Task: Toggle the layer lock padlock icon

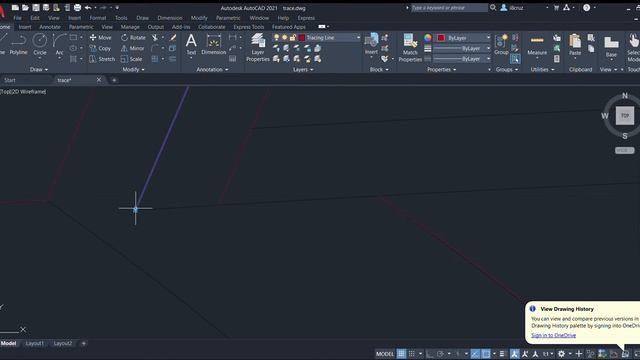Action: (x=292, y=38)
